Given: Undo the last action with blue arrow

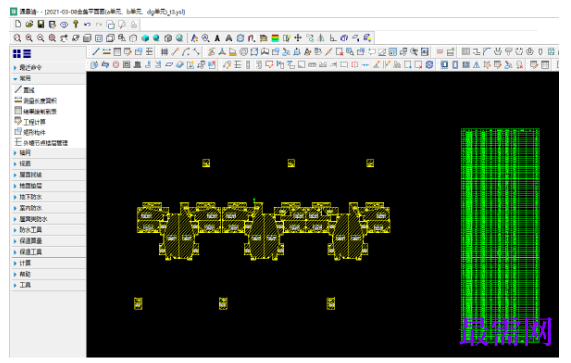Looking at the screenshot, I should (x=87, y=24).
